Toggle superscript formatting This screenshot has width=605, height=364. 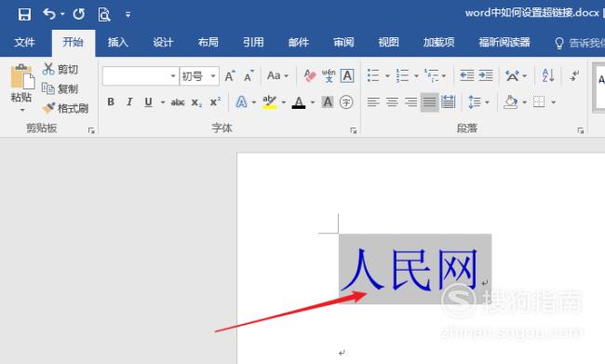click(215, 101)
